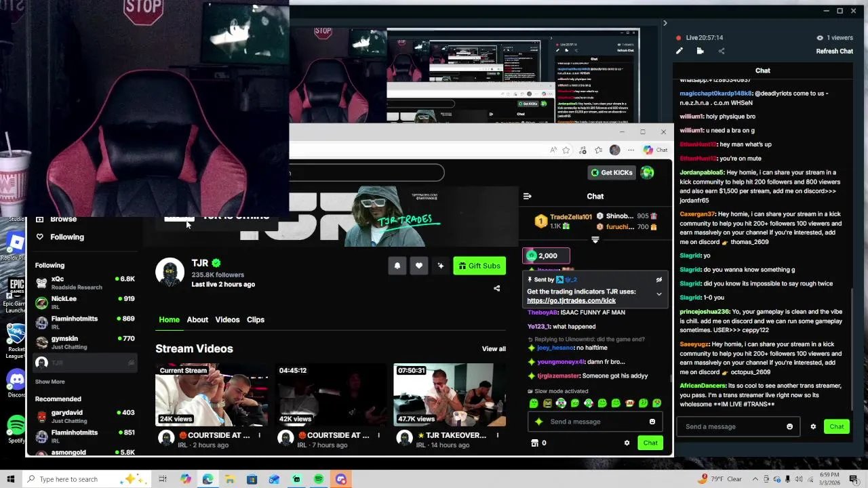The width and height of the screenshot is (868, 488).
Task: Click the Gift Subs button
Action: (x=479, y=266)
